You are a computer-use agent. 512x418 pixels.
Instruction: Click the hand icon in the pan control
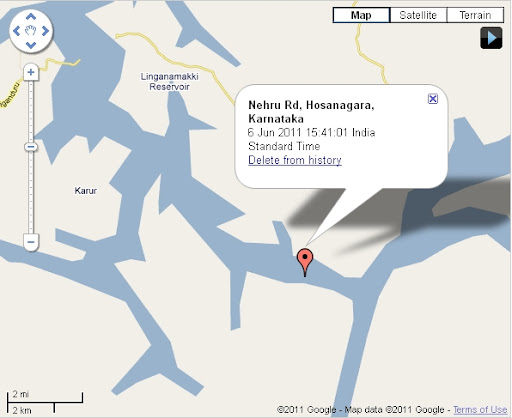pyautogui.click(x=31, y=31)
